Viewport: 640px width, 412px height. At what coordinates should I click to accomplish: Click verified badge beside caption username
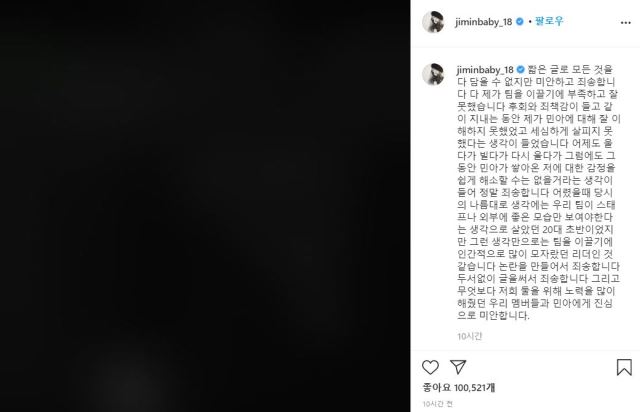click(x=521, y=70)
